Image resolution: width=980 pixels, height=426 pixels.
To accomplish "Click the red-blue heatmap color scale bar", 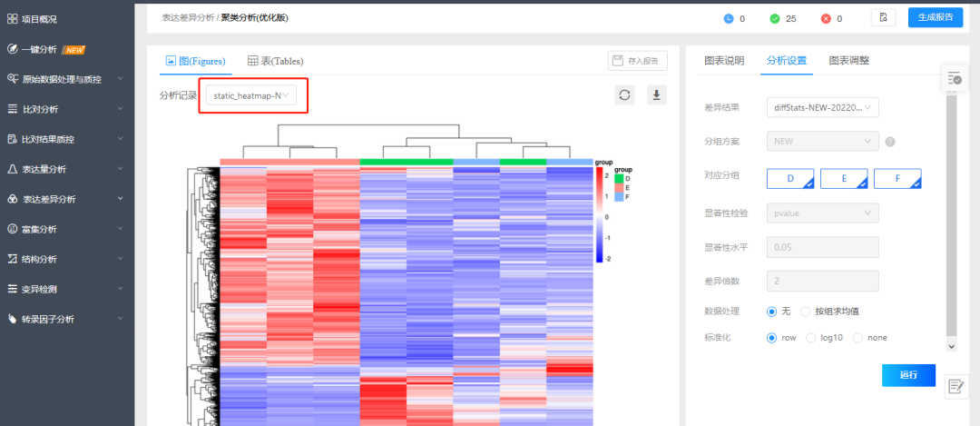I will coord(599,214).
